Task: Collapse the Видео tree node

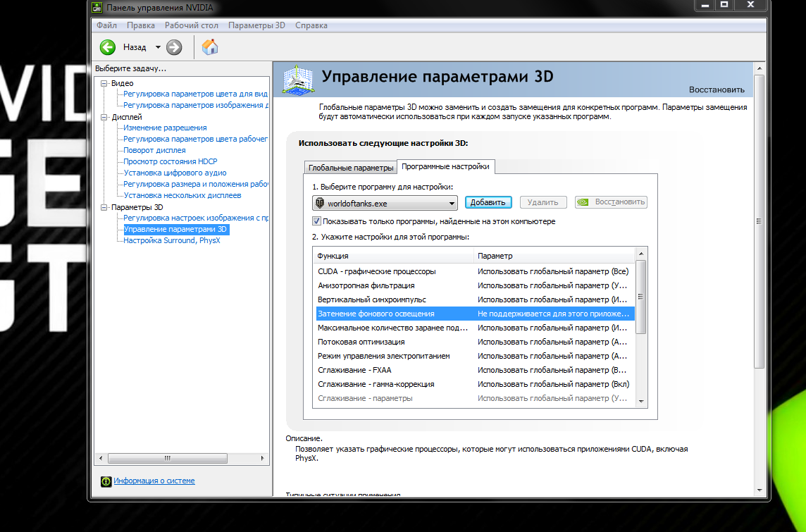Action: 104,83
